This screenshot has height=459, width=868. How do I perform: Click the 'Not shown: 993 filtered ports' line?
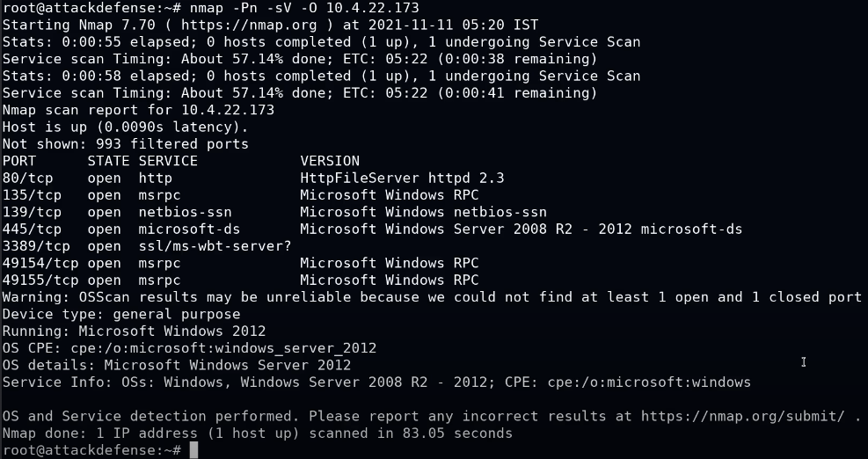click(x=125, y=144)
